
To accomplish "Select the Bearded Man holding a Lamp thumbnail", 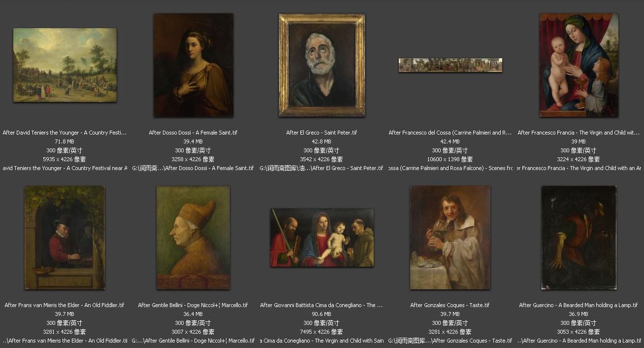I will [x=579, y=238].
